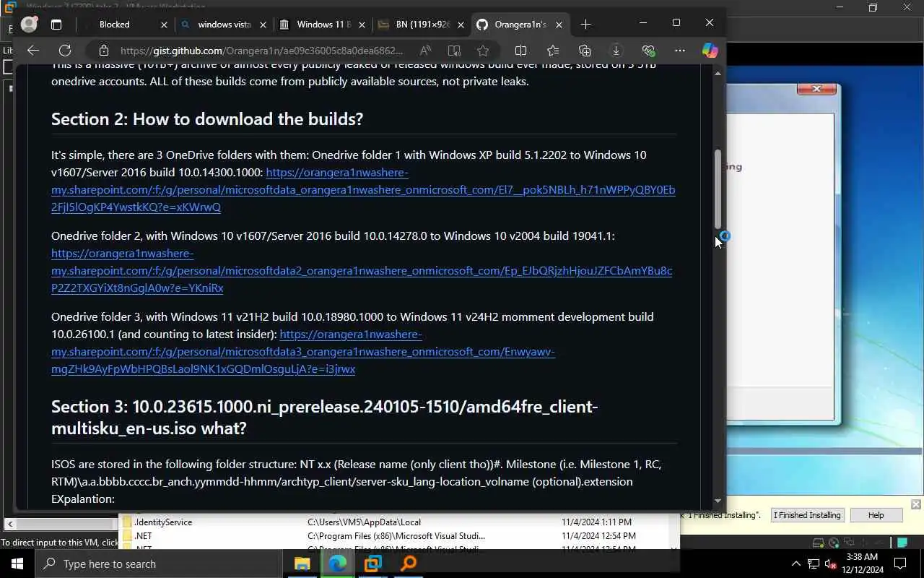Switch to the Blocked tab

[115, 25]
